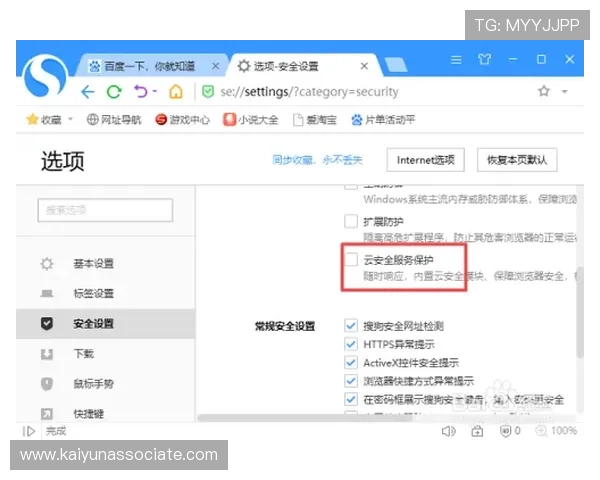Viewport: 600px width, 480px height.
Task: Click 恢复本页默认 button
Action: click(517, 160)
